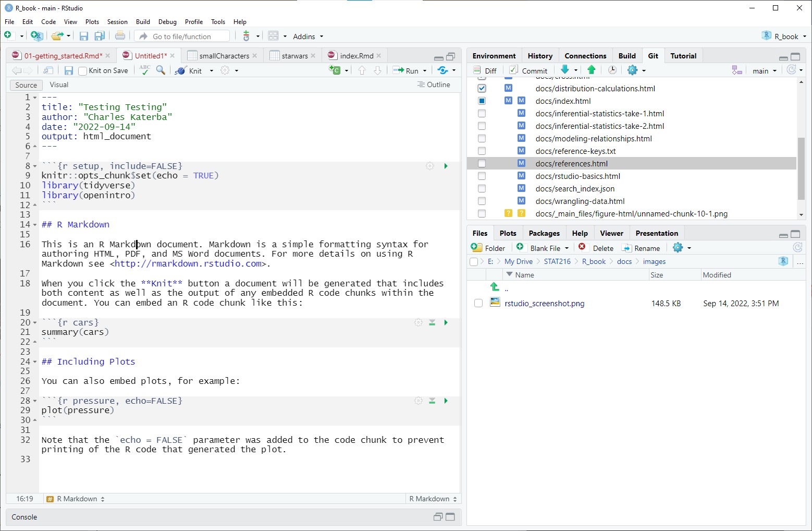Image resolution: width=812 pixels, height=531 pixels.
Task: Stage docs/inferential-statistics-take-1.html checkbox
Action: (482, 114)
